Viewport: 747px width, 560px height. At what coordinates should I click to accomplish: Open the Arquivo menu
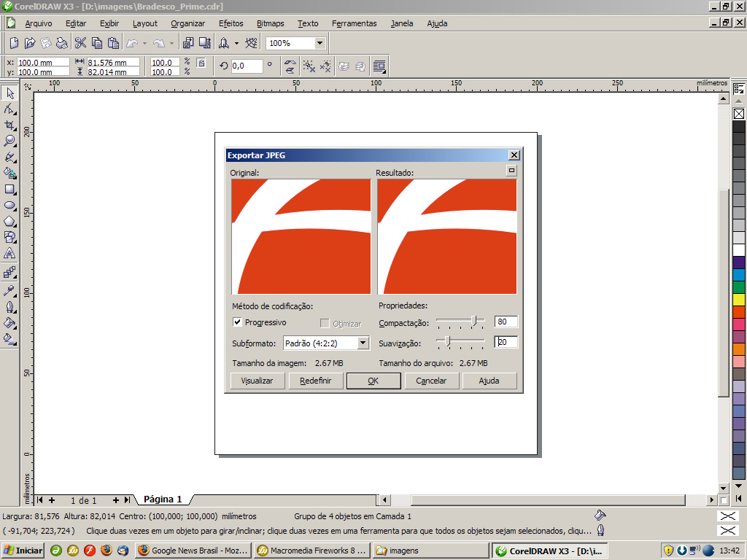click(x=39, y=23)
